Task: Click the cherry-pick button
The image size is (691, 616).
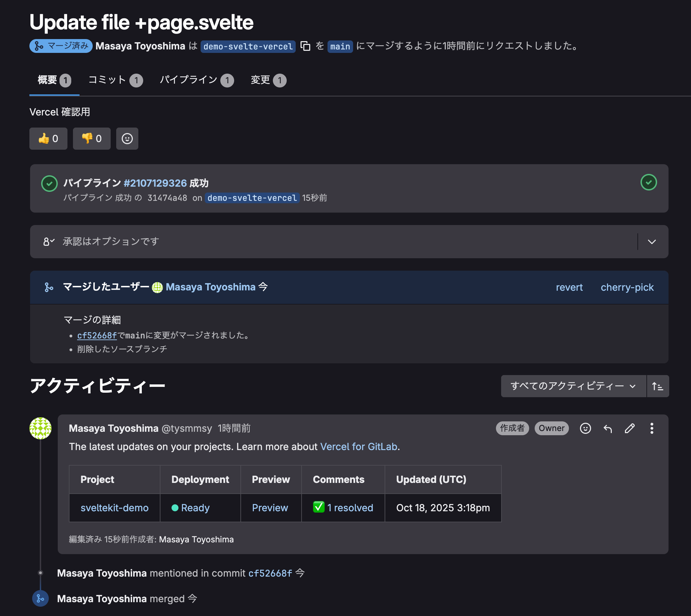Action: coord(627,287)
